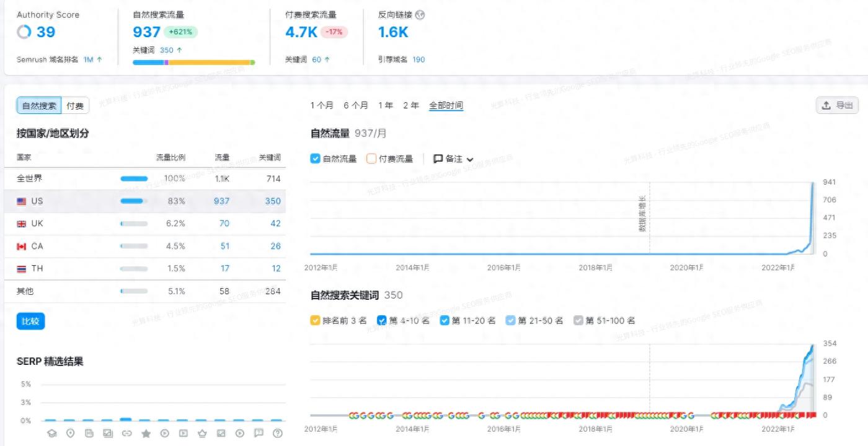This screenshot has width=868, height=446.
Task: Click the location pin SERP feature icon
Action: pos(71,434)
